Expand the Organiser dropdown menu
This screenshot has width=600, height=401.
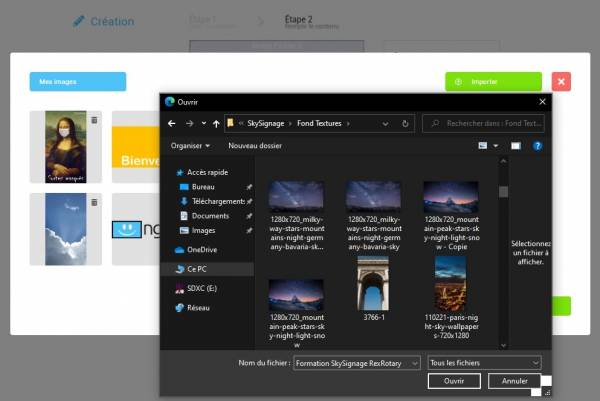[x=191, y=146]
